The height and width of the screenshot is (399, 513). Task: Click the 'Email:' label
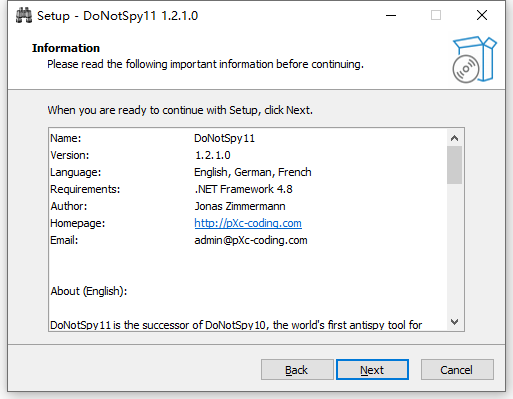pos(64,240)
